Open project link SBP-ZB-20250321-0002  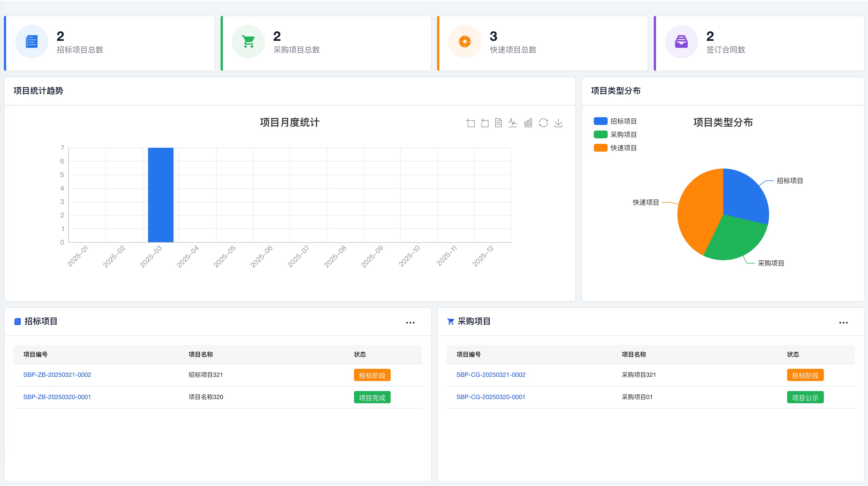(57, 375)
